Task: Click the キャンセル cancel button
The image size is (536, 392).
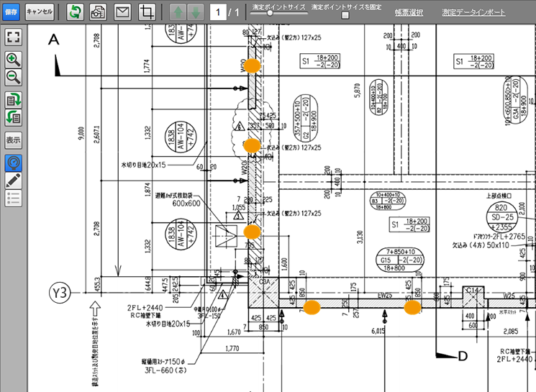Action: click(39, 12)
